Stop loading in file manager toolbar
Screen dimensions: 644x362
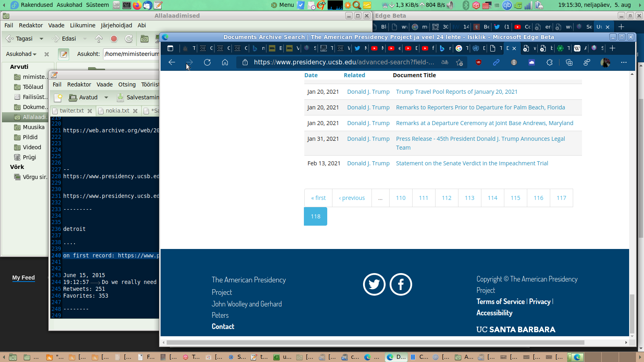point(114,39)
